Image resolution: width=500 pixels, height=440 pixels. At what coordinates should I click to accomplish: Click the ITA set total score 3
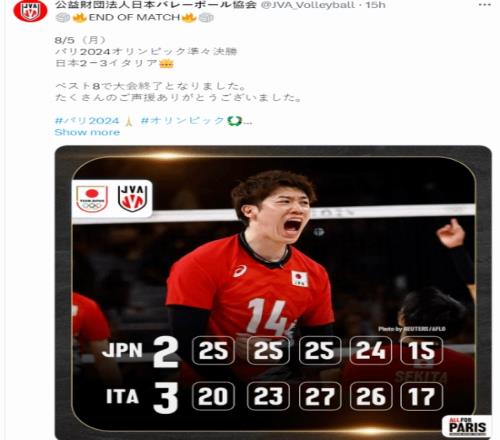pos(166,398)
